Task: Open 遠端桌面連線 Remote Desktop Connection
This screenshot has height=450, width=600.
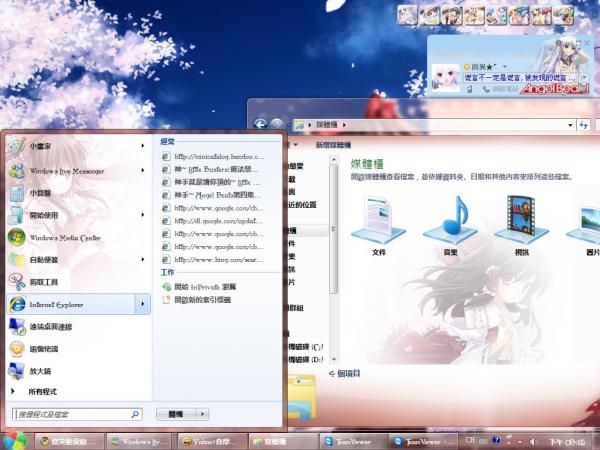Action: tap(78, 326)
